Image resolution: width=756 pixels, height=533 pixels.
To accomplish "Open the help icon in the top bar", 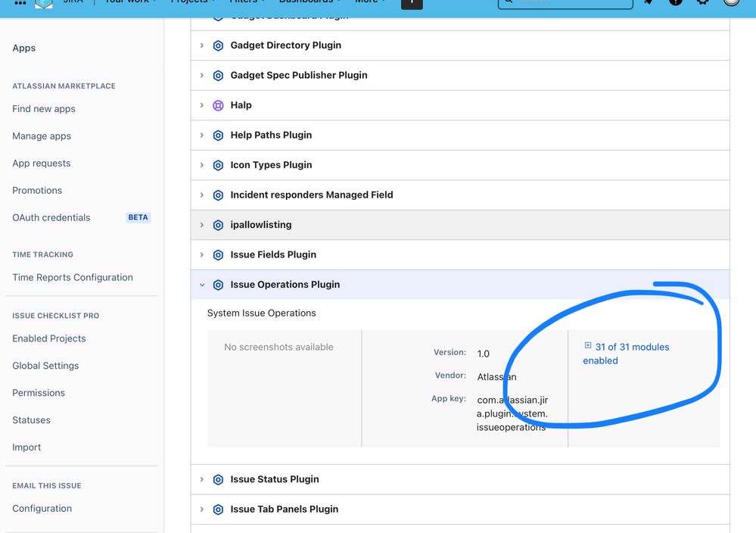I will point(676,2).
